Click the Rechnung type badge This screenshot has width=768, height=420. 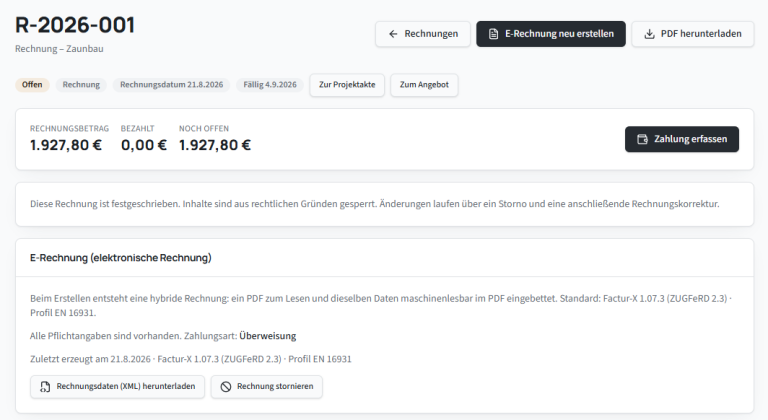pos(81,85)
